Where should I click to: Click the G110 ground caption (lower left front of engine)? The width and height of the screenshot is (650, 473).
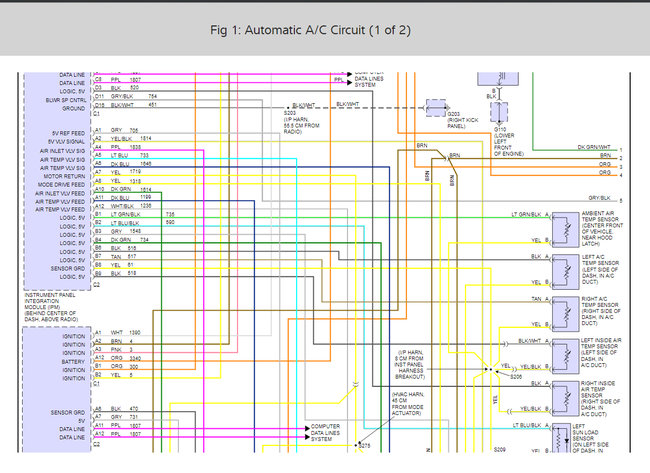pyautogui.click(x=508, y=141)
